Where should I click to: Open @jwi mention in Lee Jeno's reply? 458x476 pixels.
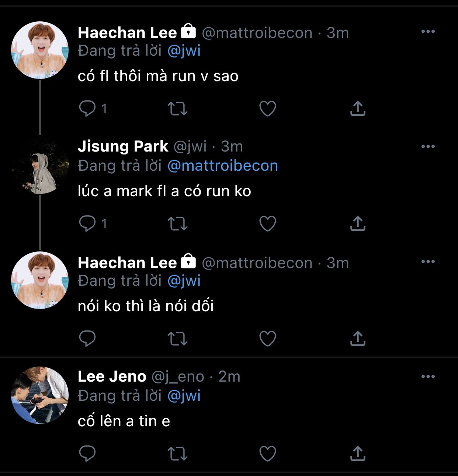[x=184, y=396]
